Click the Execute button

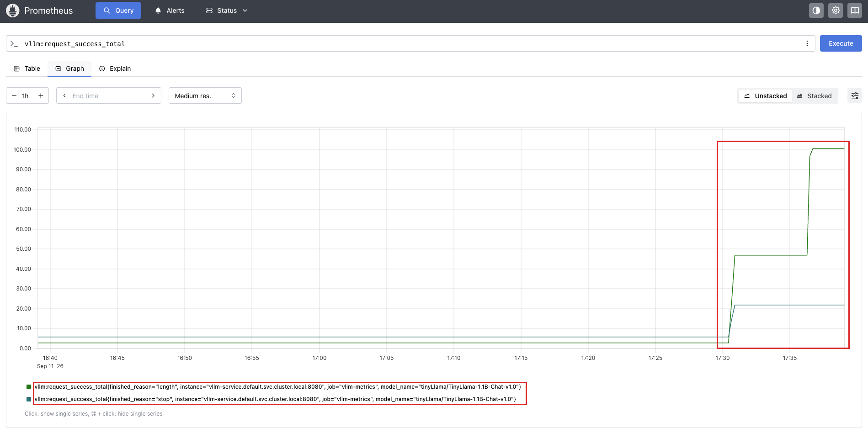pyautogui.click(x=841, y=43)
